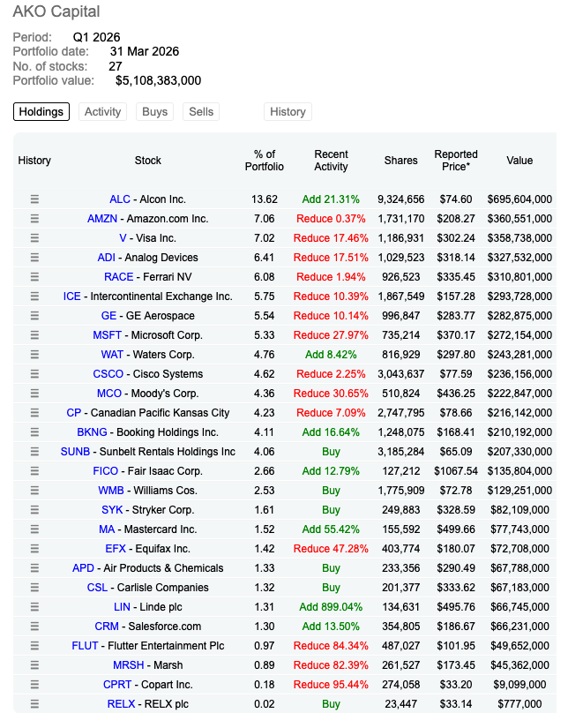This screenshot has width=568, height=728.
Task: Open history icon for Mastercard Inc. row
Action: 34,529
